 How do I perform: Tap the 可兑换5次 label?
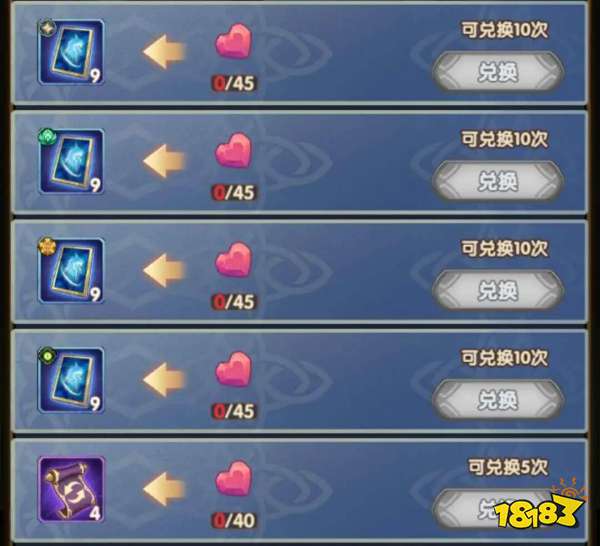pos(508,468)
